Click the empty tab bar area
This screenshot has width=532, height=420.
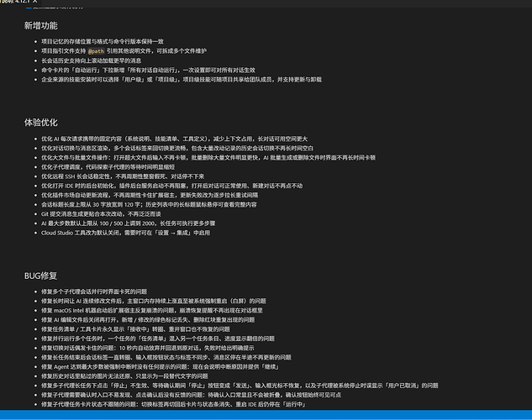point(285,3)
